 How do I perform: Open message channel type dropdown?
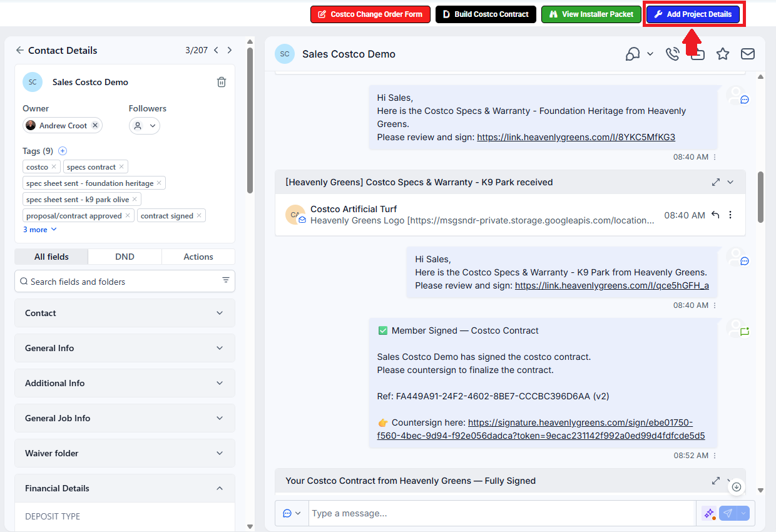(x=292, y=513)
